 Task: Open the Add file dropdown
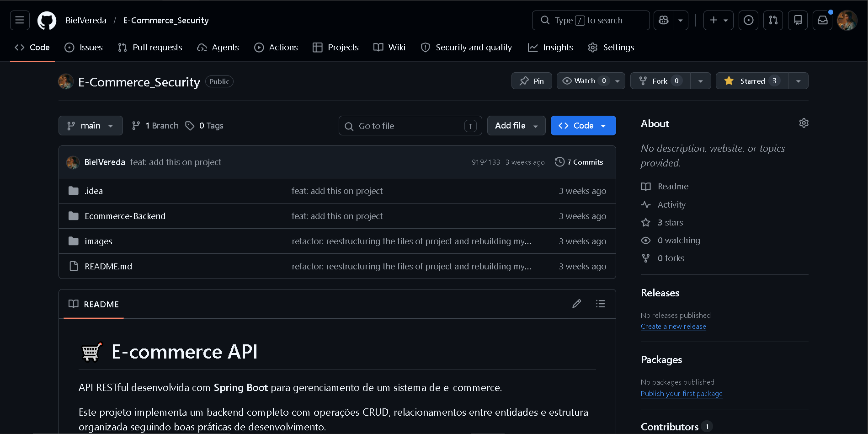[517, 126]
